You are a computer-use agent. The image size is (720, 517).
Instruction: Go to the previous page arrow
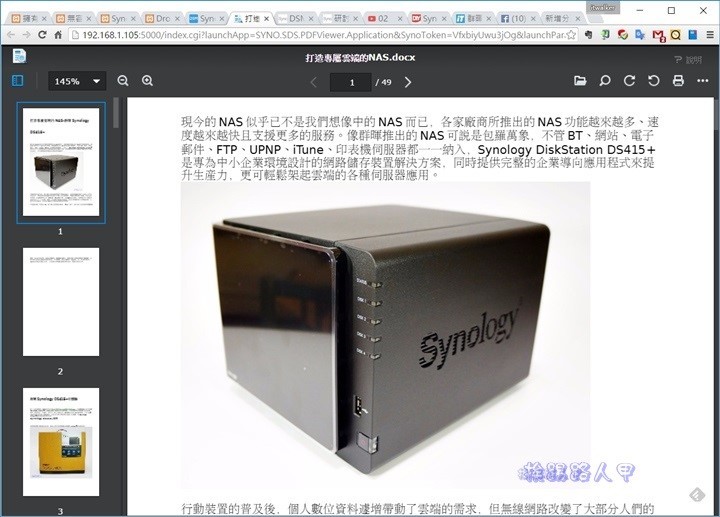click(314, 82)
